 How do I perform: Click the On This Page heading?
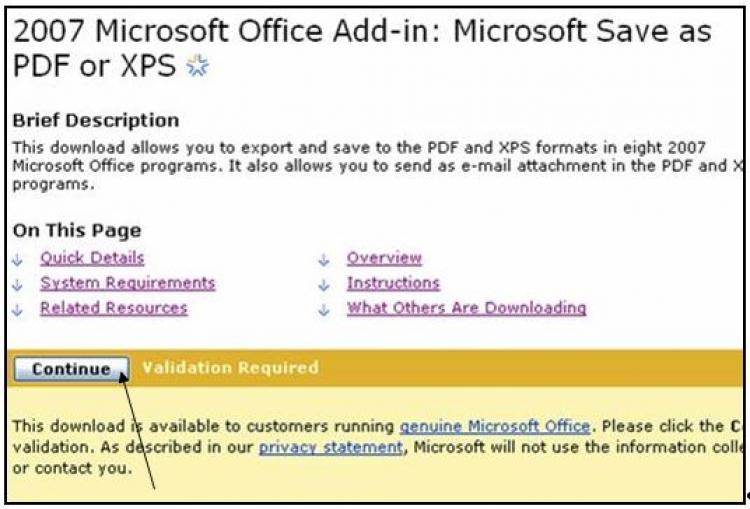tap(77, 231)
